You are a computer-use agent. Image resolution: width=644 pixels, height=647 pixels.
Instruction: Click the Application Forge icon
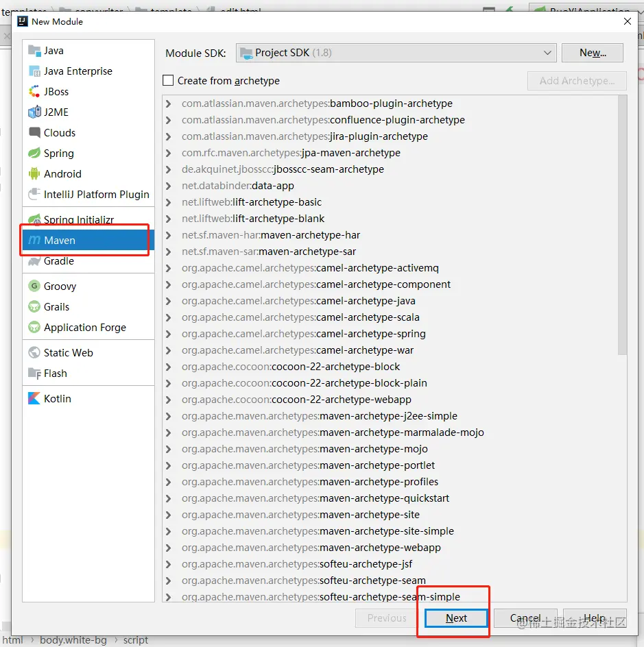click(34, 327)
